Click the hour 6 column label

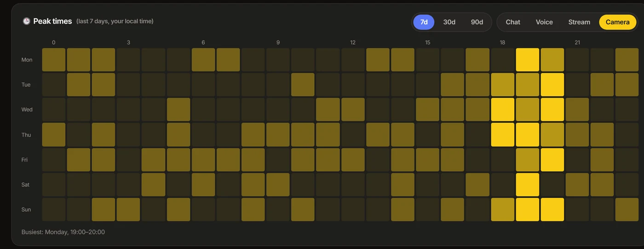pyautogui.click(x=203, y=42)
